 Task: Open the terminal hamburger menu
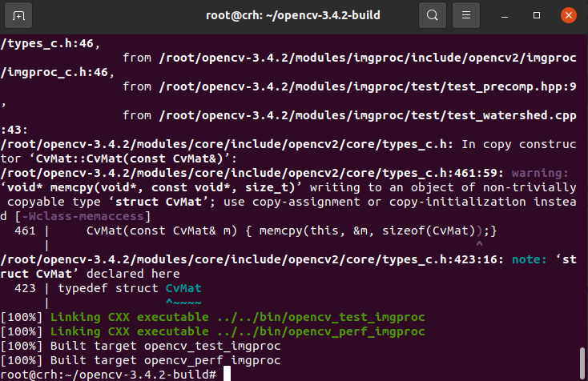click(x=466, y=15)
